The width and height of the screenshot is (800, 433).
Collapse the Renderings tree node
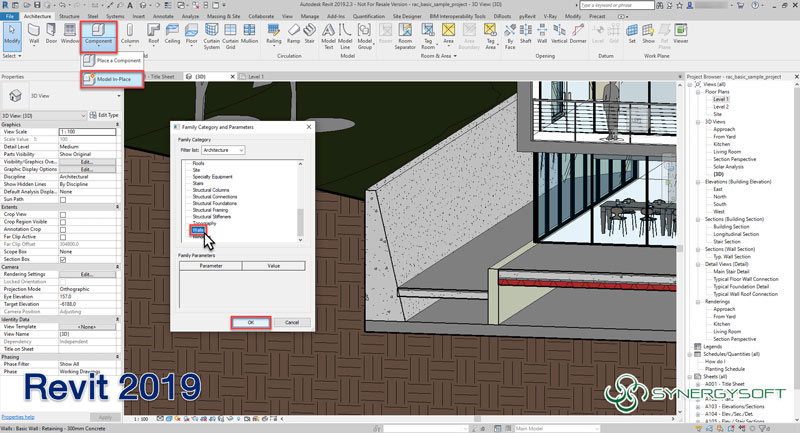click(x=698, y=301)
